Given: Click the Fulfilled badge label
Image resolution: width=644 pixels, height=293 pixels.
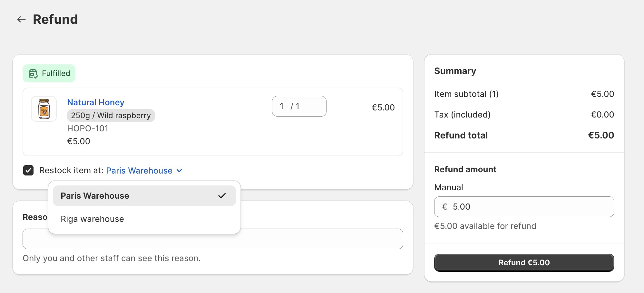Looking at the screenshot, I should pyautogui.click(x=56, y=73).
